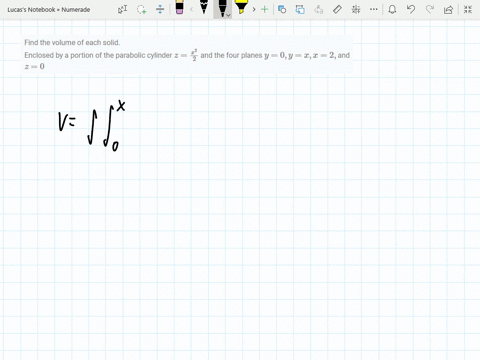The height and width of the screenshot is (360, 480).
Task: Open the Math assistant tool
Action: pos(356,9)
